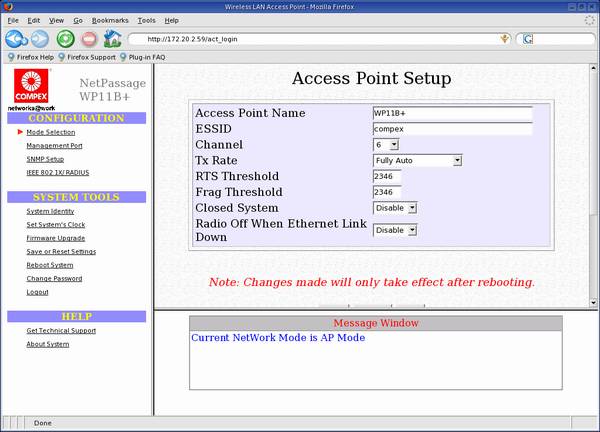Click the SYSTEM TOOLS section header
The image size is (600, 432).
coord(77,197)
